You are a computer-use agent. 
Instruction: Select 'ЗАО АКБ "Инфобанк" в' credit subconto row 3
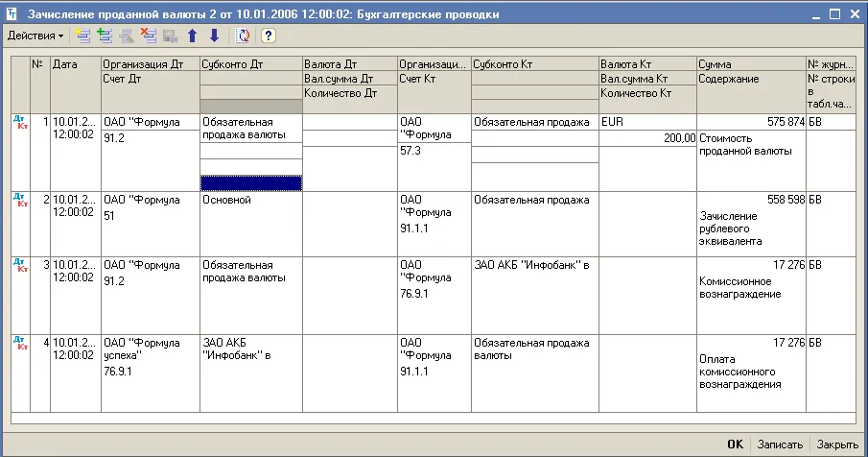click(x=535, y=265)
